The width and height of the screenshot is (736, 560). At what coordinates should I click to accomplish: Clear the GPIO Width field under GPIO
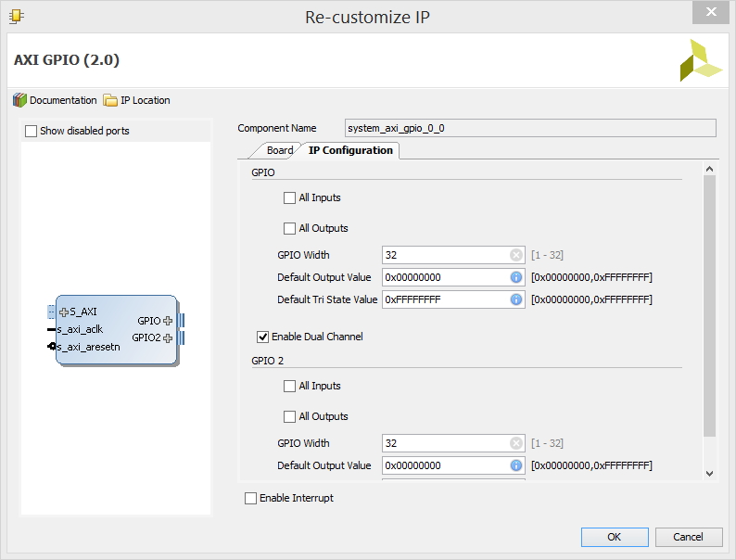(516, 255)
